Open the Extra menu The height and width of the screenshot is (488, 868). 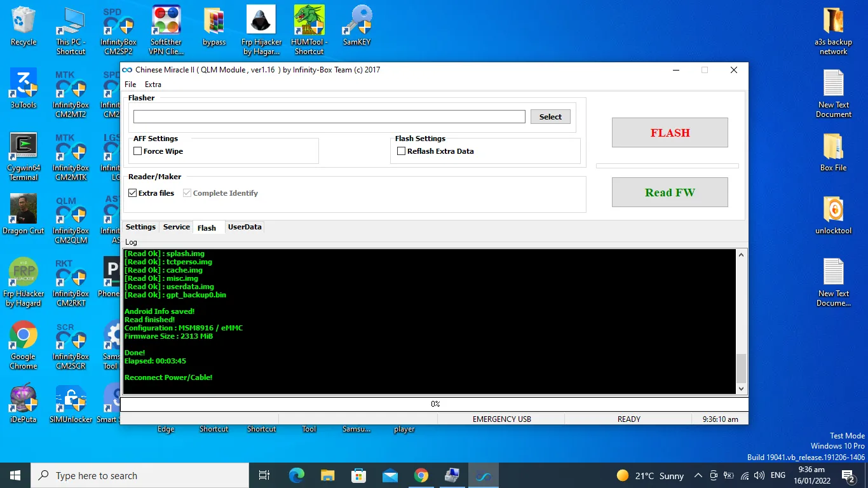[153, 85]
